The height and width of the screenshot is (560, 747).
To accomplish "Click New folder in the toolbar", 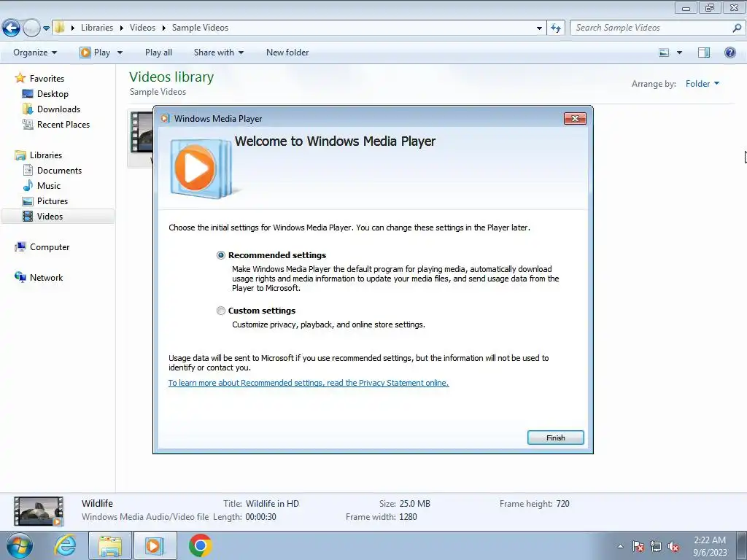I will pyautogui.click(x=287, y=52).
